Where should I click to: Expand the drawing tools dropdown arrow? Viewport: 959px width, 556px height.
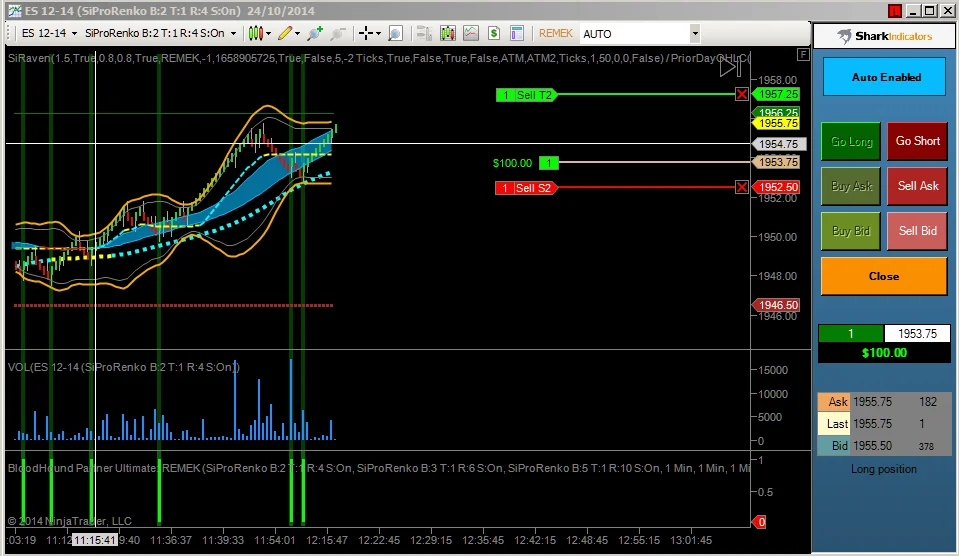click(298, 34)
